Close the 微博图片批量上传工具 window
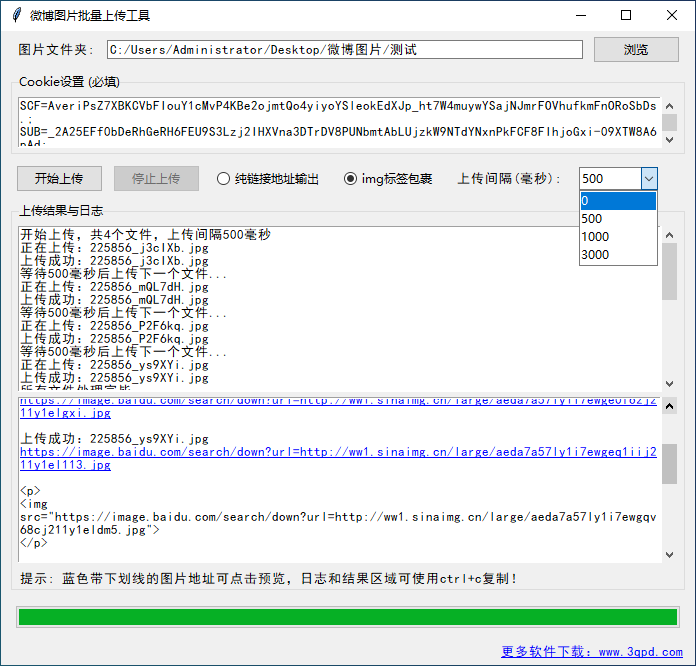The height and width of the screenshot is (666, 696). click(x=672, y=15)
